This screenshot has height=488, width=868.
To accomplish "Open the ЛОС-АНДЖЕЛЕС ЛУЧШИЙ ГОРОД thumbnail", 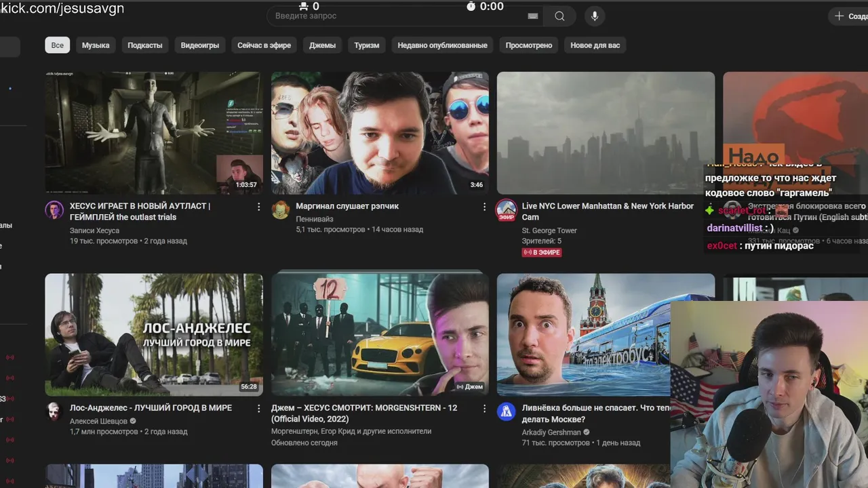I will (154, 335).
